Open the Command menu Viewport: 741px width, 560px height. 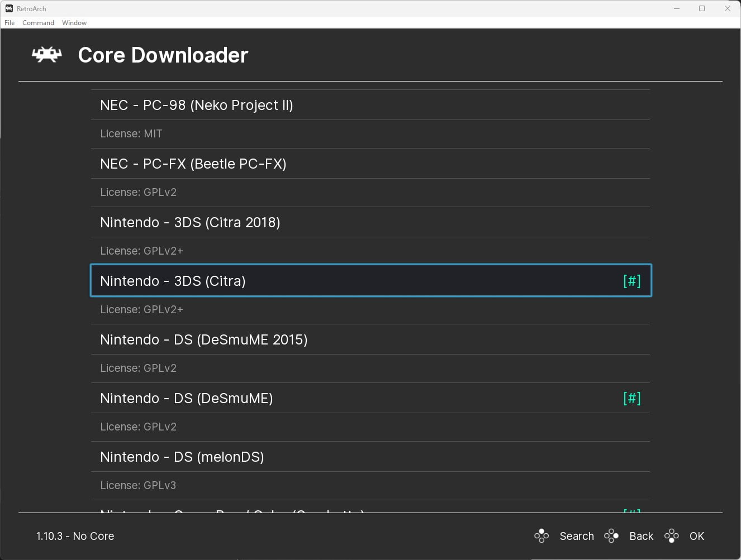click(38, 22)
